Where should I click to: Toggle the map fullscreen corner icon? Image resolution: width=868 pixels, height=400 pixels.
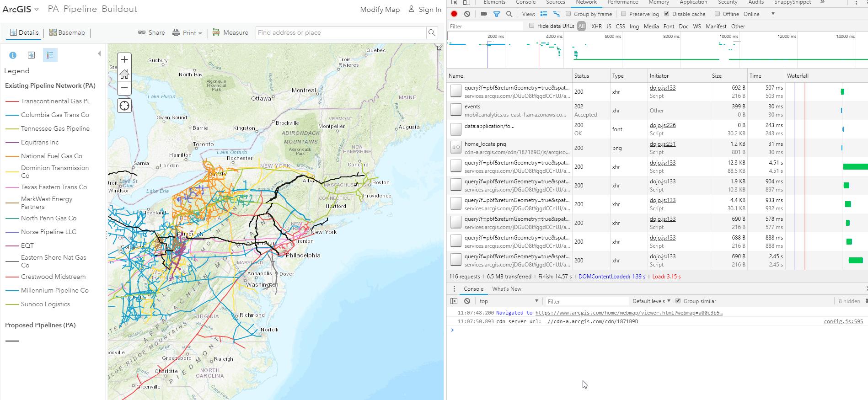tap(439, 48)
